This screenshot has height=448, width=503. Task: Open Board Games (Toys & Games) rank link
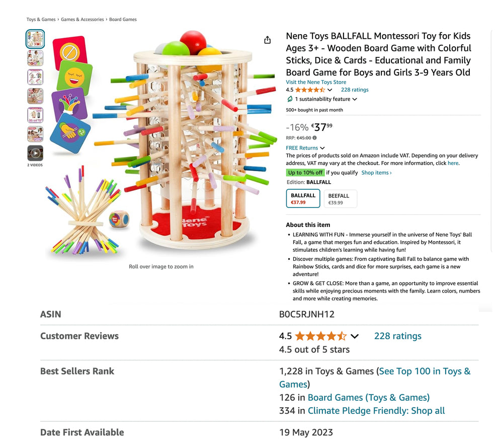pyautogui.click(x=369, y=398)
